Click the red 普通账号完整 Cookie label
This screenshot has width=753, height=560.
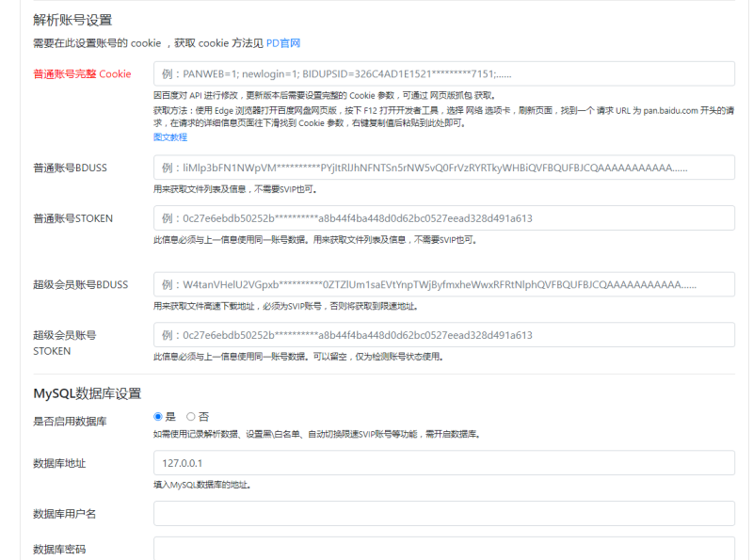click(x=82, y=74)
